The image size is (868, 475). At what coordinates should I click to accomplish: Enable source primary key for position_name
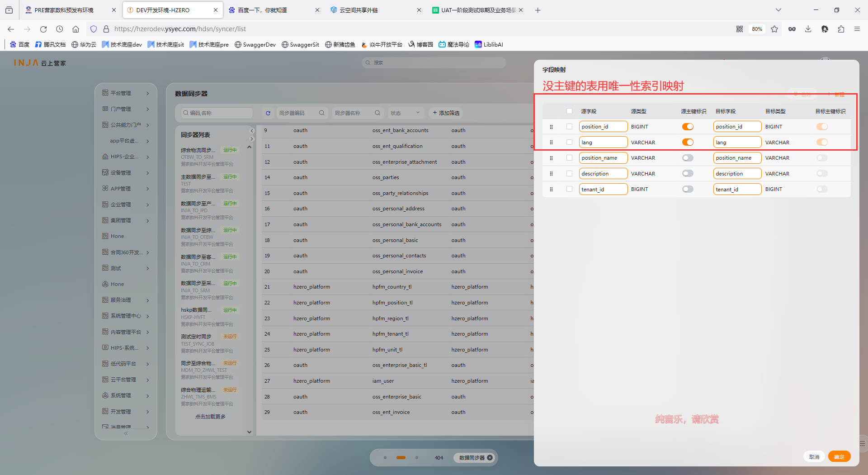(688, 158)
